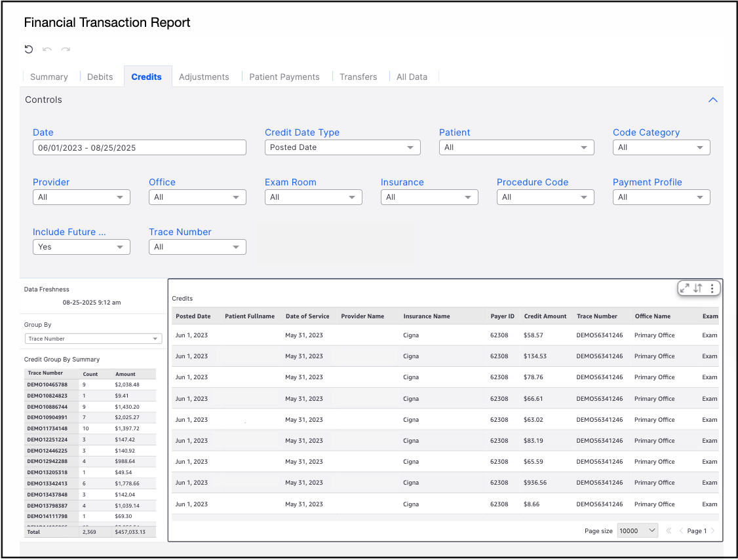Open the three-dot menu on Credits table
Screen dimensions: 738x560
point(712,288)
